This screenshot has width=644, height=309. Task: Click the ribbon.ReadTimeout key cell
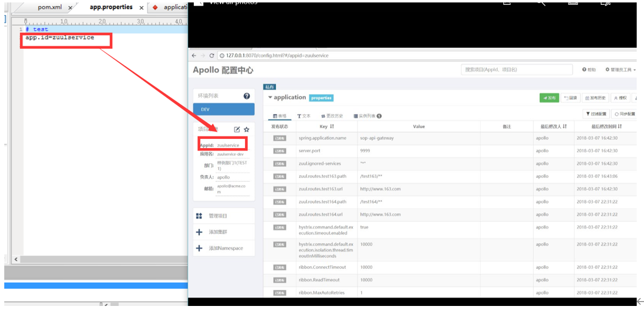click(327, 280)
